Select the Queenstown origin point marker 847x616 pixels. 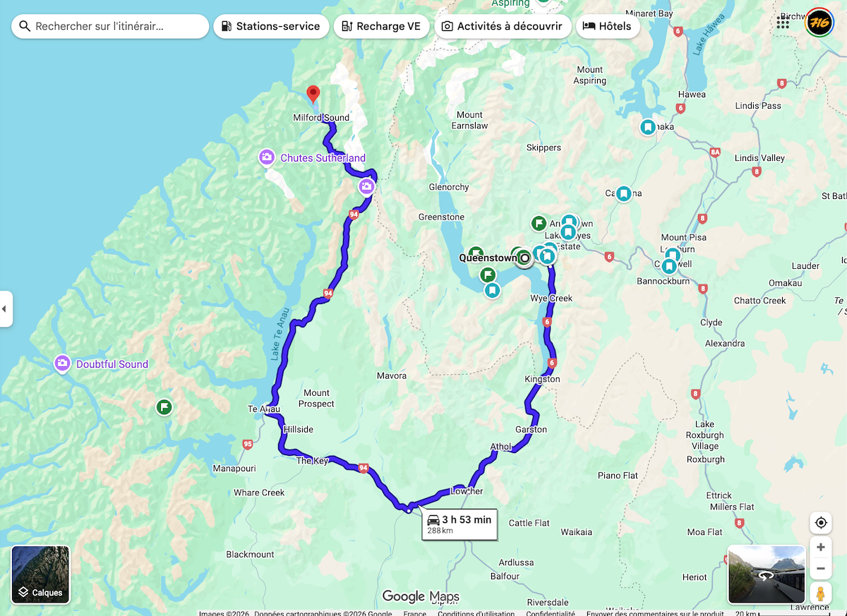pyautogui.click(x=524, y=258)
